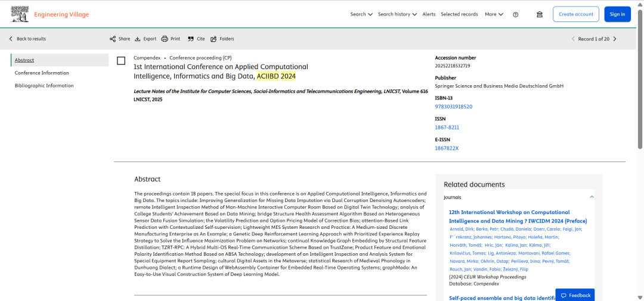Click the Springer Science publisher name
644x301 pixels.
coord(499,86)
